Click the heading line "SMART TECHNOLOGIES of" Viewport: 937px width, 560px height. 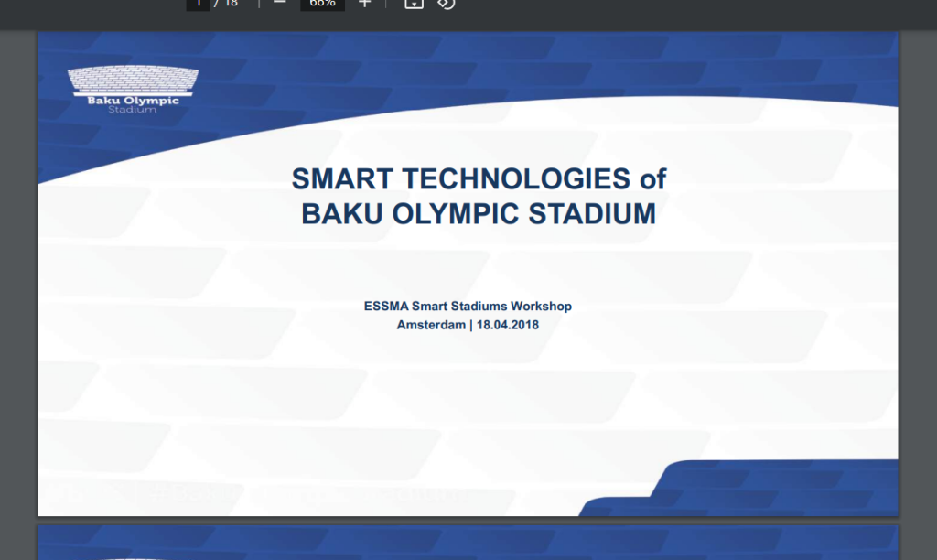tap(479, 178)
